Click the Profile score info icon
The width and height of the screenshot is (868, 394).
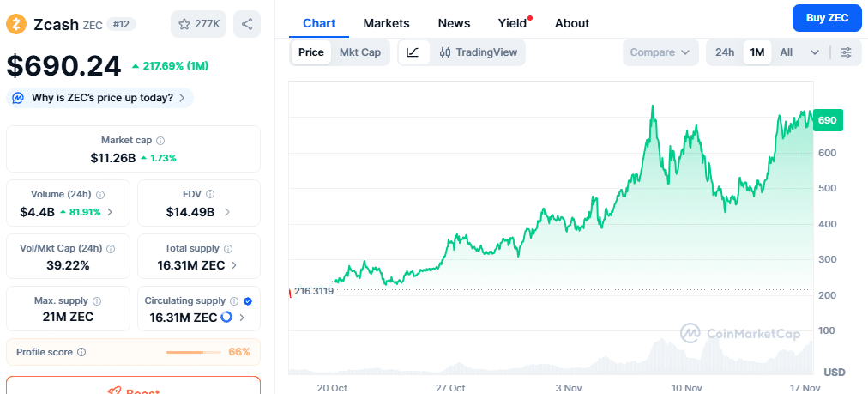tap(81, 352)
